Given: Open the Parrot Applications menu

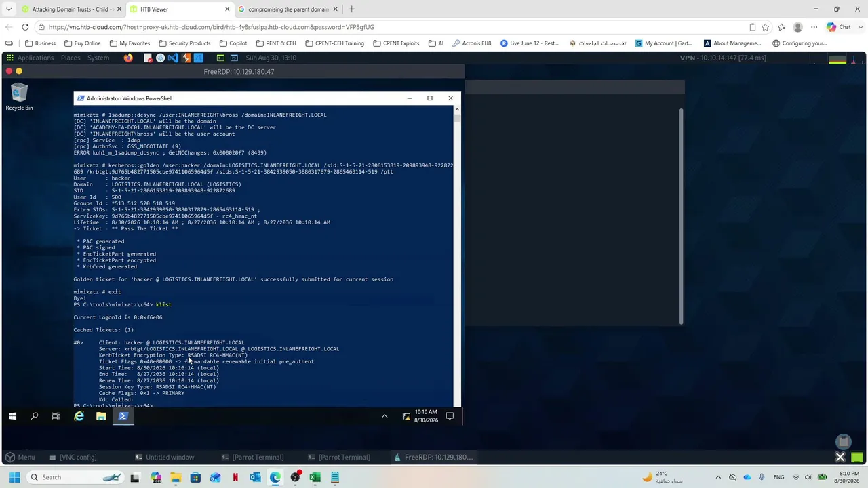Looking at the screenshot, I should 35,58.
